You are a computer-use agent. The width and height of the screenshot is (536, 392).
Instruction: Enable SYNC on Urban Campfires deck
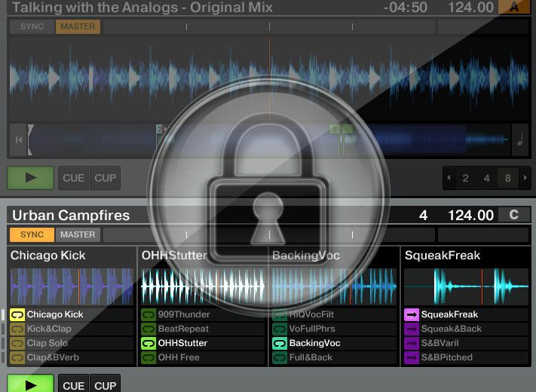point(32,234)
